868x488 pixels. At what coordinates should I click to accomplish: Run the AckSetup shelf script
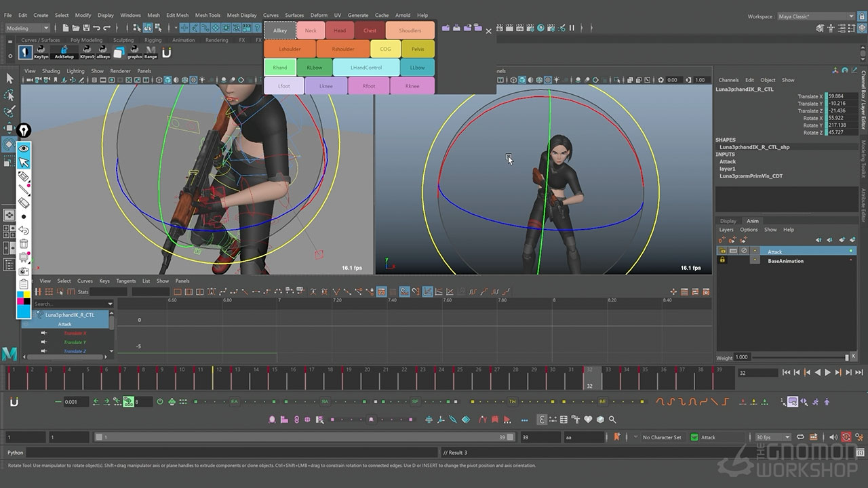tap(64, 52)
